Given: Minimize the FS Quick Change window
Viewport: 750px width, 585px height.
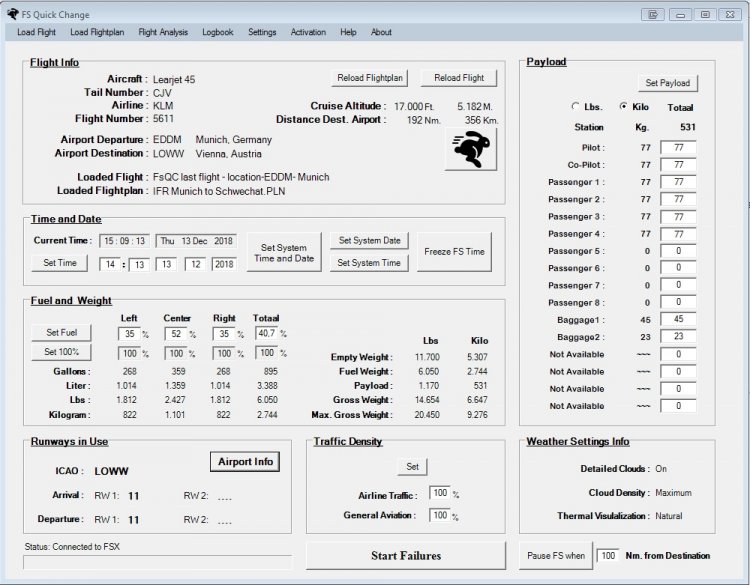Looking at the screenshot, I should tap(680, 15).
